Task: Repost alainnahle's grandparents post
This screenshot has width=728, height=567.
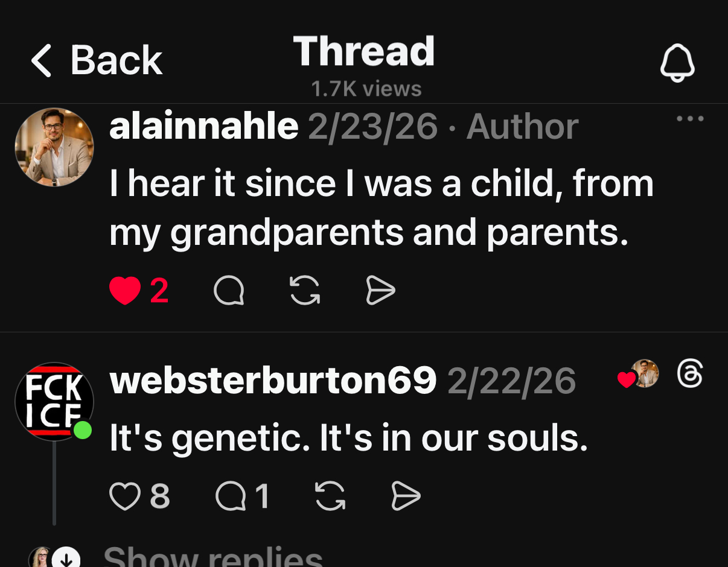Action: point(305,292)
